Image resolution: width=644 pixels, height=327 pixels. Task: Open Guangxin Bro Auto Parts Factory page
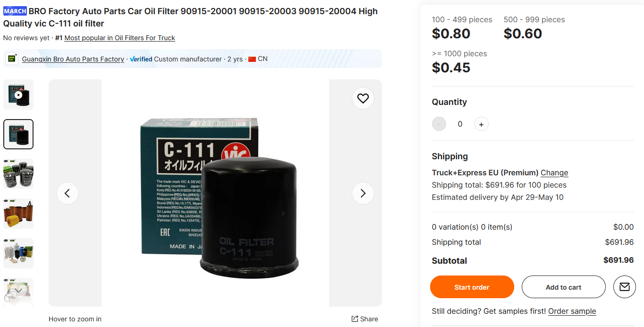coord(73,59)
